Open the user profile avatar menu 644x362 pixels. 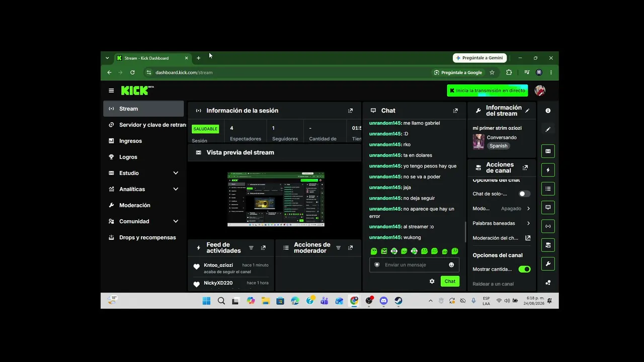point(540,90)
